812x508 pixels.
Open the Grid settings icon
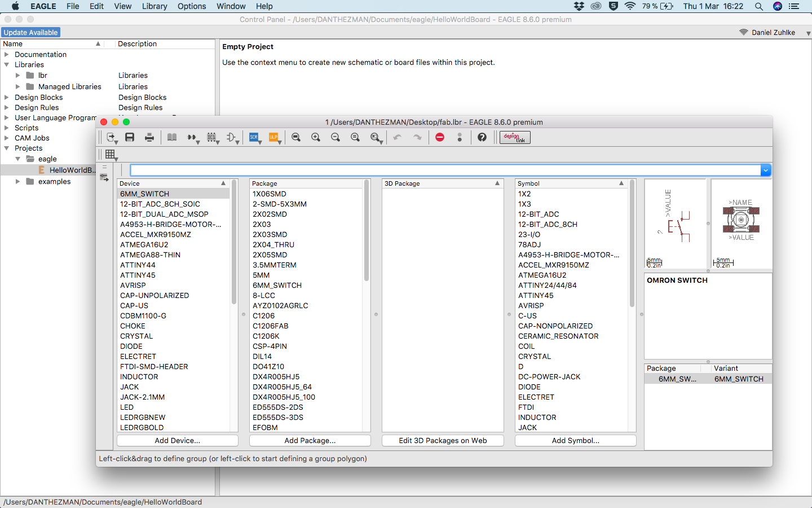point(111,154)
